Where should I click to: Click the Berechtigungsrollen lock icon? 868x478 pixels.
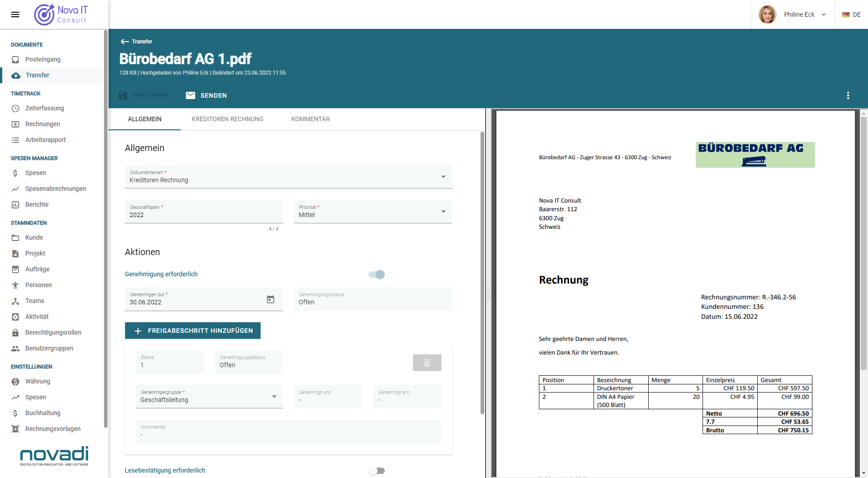point(15,333)
